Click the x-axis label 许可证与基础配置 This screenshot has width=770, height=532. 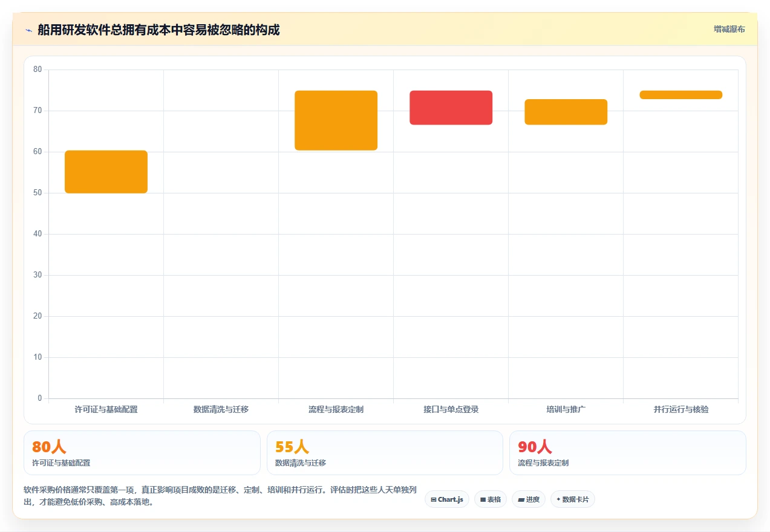106,409
